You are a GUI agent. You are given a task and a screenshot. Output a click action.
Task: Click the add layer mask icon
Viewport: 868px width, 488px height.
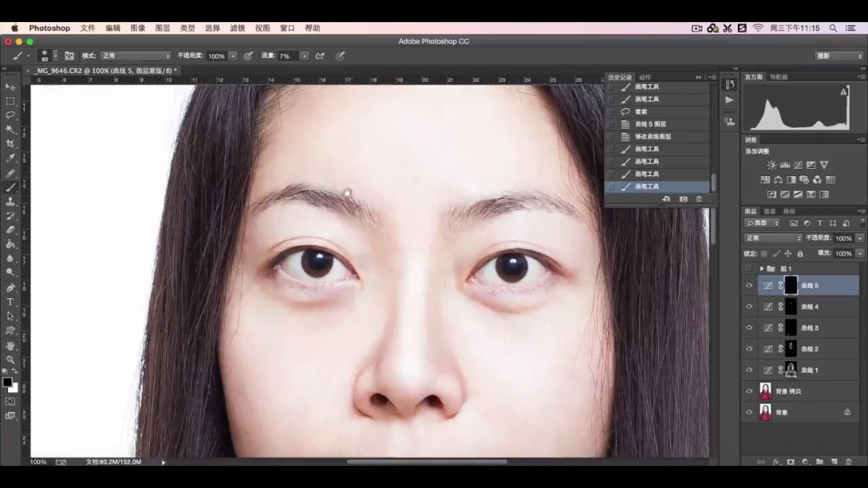pos(790,462)
